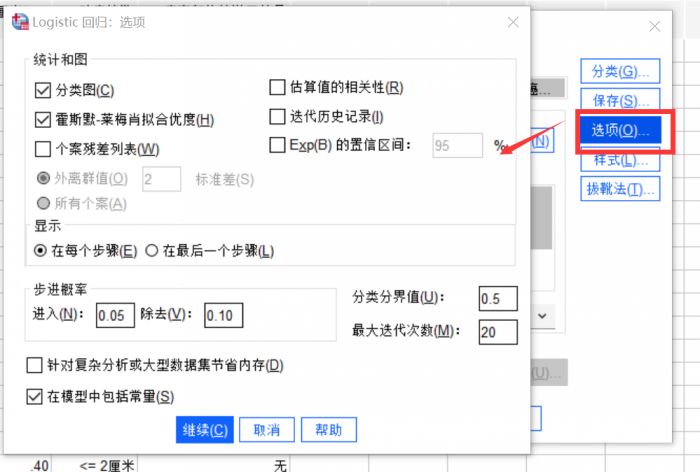Image resolution: width=700 pixels, height=472 pixels.
Task: Select 在每个步骤(E) radio button
Action: click(40, 251)
